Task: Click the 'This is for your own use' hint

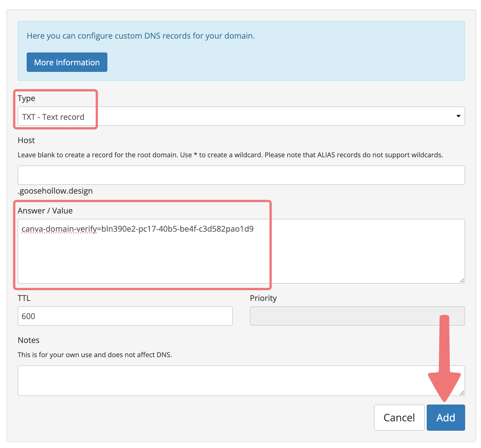Action: click(95, 355)
